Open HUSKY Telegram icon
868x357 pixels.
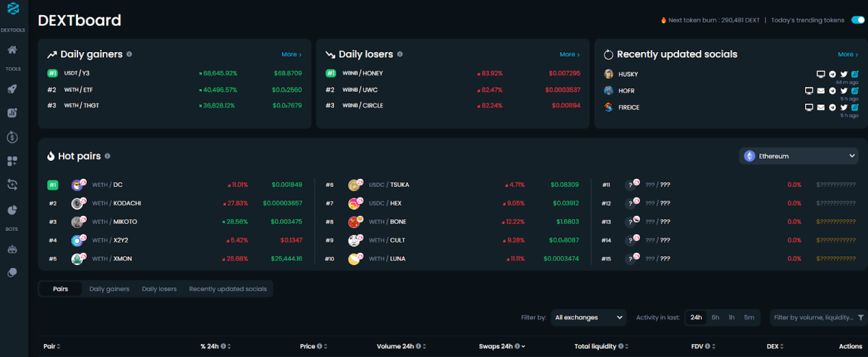(833, 74)
